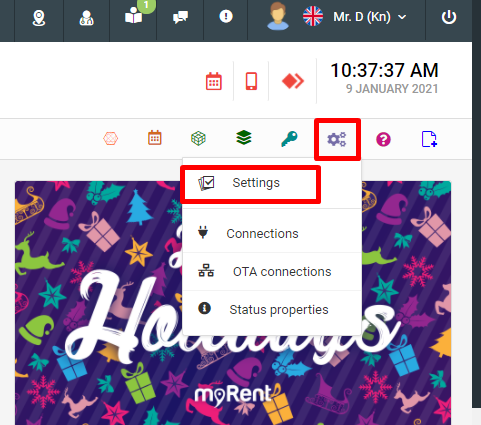Click the red mobile phone icon

tap(251, 81)
